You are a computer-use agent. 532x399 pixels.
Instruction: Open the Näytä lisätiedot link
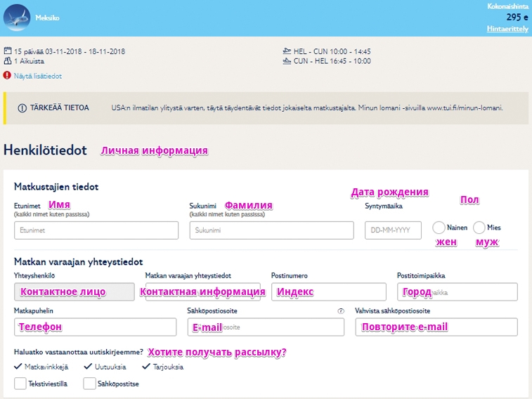38,76
